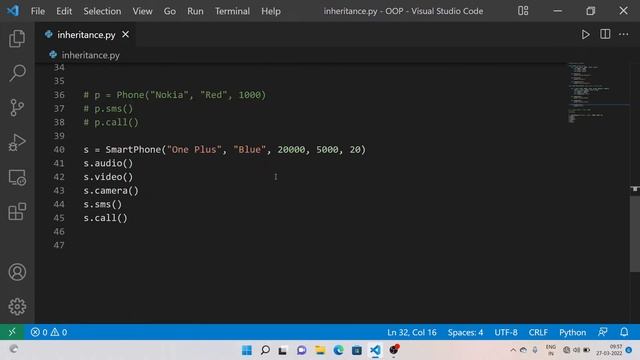Click on s.audio() line
The image size is (640, 360).
click(108, 163)
